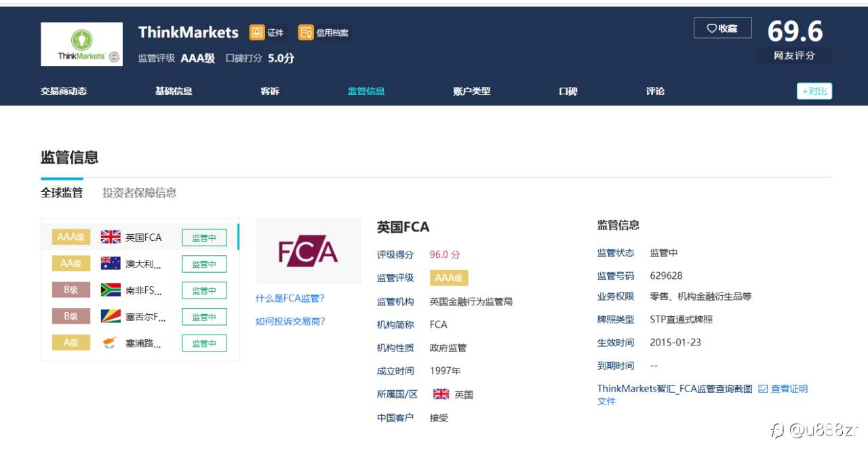Open the 客诉 tab
The height and width of the screenshot is (456, 868).
(270, 91)
